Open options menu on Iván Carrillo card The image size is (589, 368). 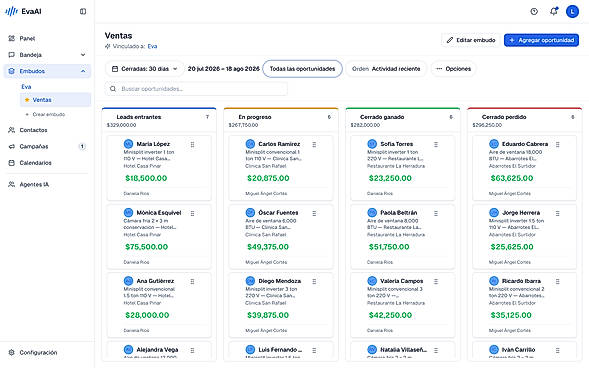click(x=557, y=350)
